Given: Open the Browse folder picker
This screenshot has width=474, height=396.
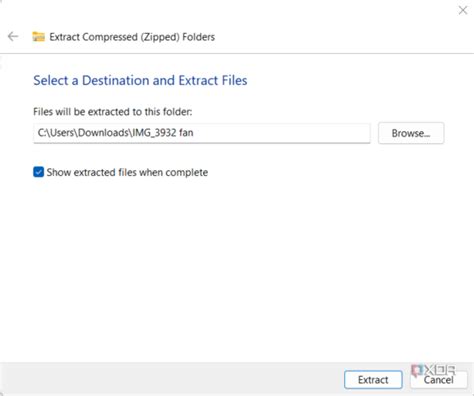Looking at the screenshot, I should [x=411, y=133].
